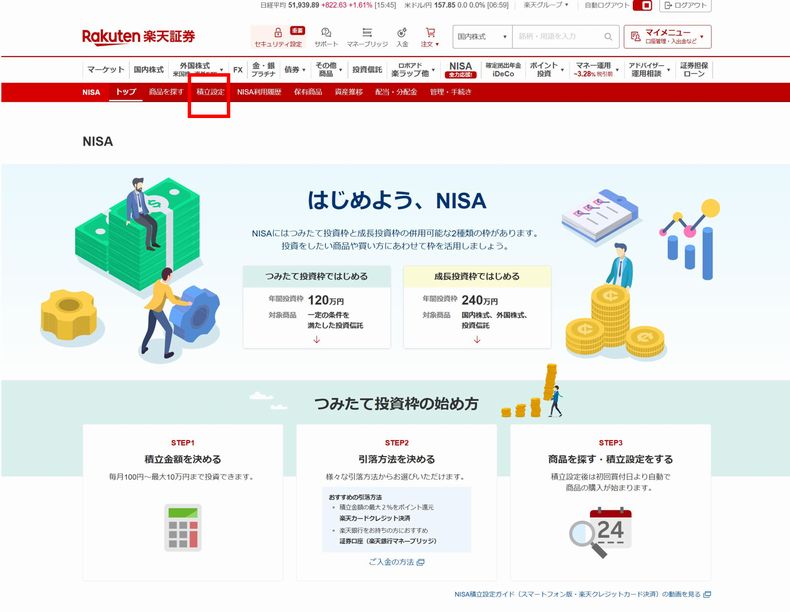This screenshot has width=790, height=612.
Task: Select the 管理・手続き tab
Action: 450,92
